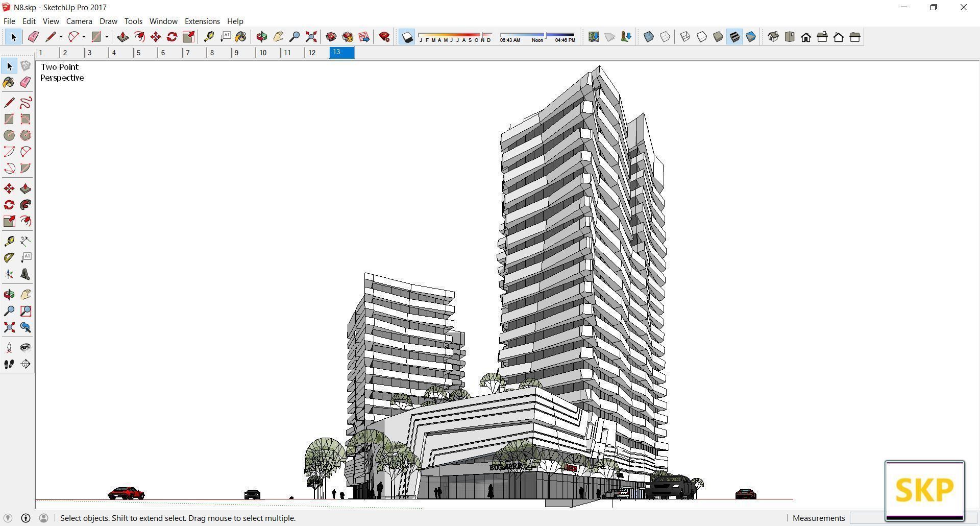Expand the Arc tool dropdown arrow
980x526 pixels.
pyautogui.click(x=84, y=37)
